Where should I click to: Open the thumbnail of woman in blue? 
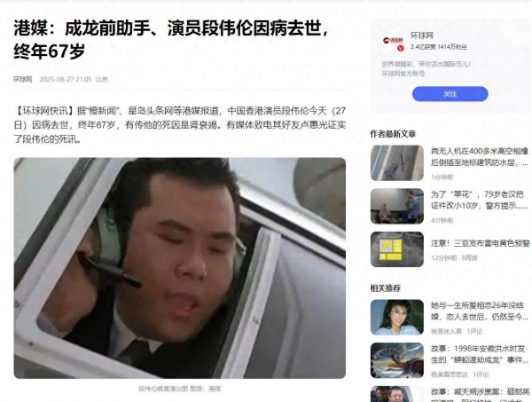coord(397,317)
